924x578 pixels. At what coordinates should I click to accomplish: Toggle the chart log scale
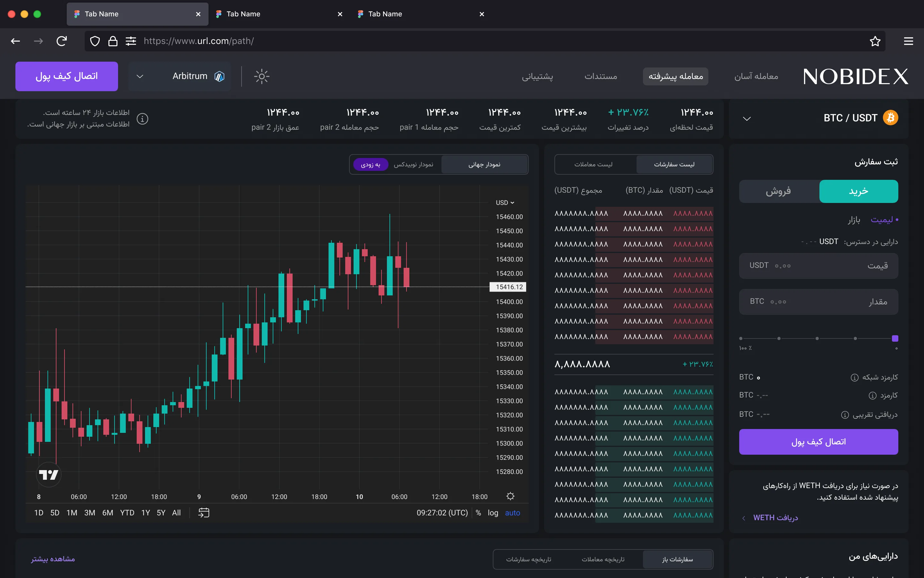tap(493, 512)
